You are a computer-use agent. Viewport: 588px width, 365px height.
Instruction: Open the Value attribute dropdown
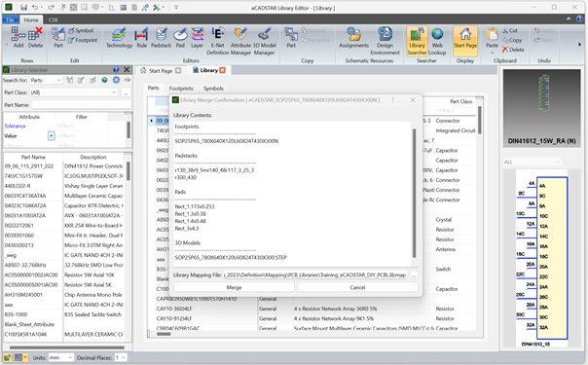(x=52, y=135)
